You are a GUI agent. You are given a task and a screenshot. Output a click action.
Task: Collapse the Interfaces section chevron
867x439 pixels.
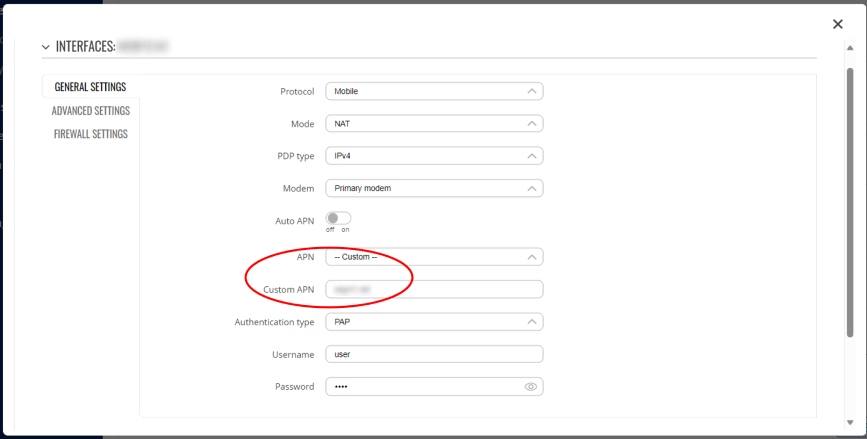(45, 47)
